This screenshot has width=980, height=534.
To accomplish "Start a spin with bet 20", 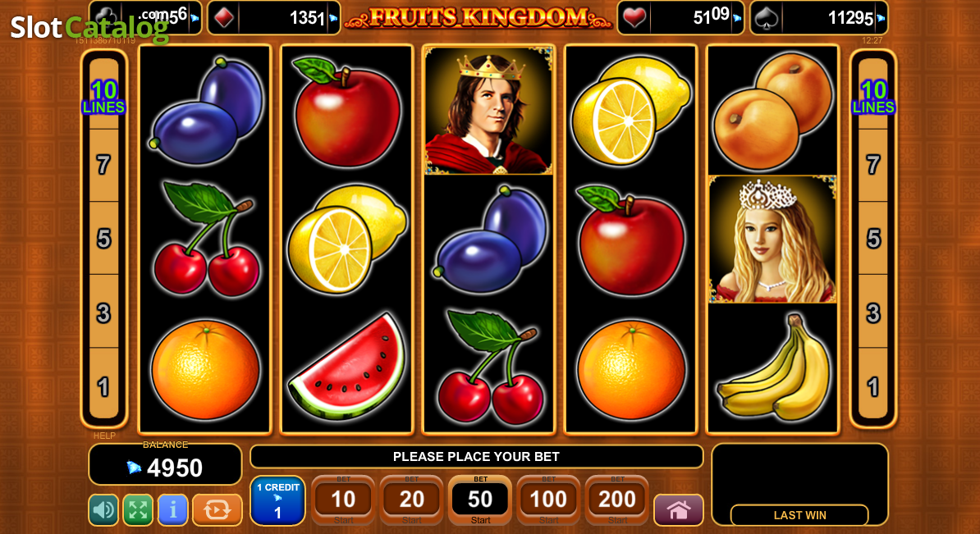I will 411,500.
